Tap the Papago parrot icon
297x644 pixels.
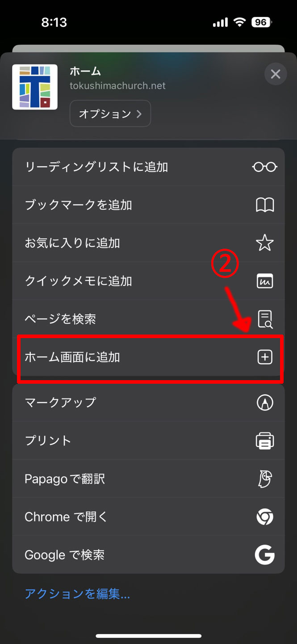(265, 479)
